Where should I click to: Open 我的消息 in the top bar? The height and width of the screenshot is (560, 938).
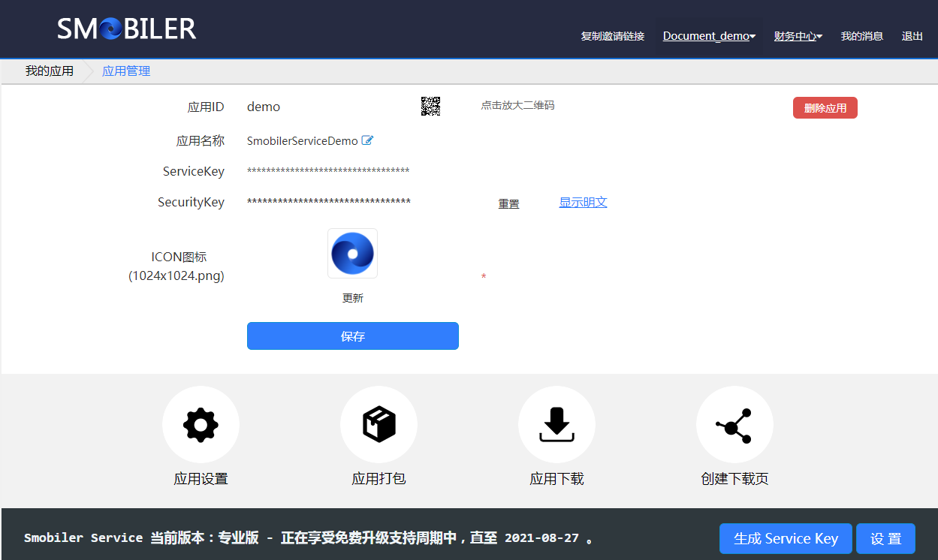click(x=862, y=36)
